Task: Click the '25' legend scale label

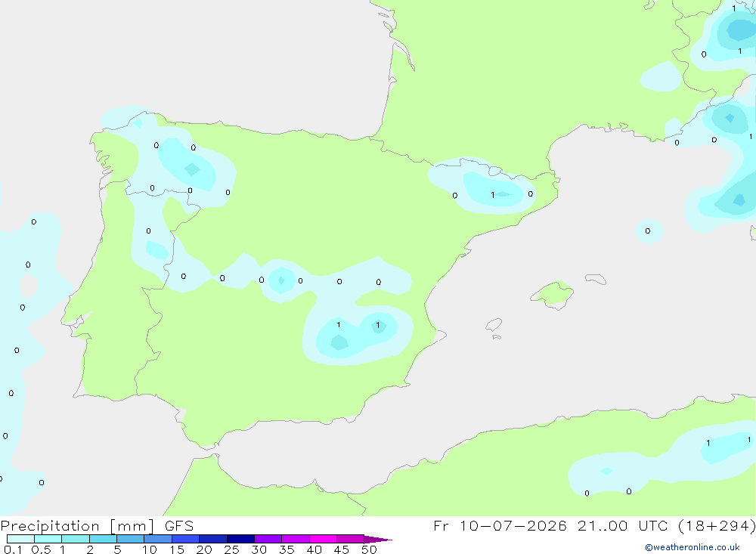Action: (231, 549)
